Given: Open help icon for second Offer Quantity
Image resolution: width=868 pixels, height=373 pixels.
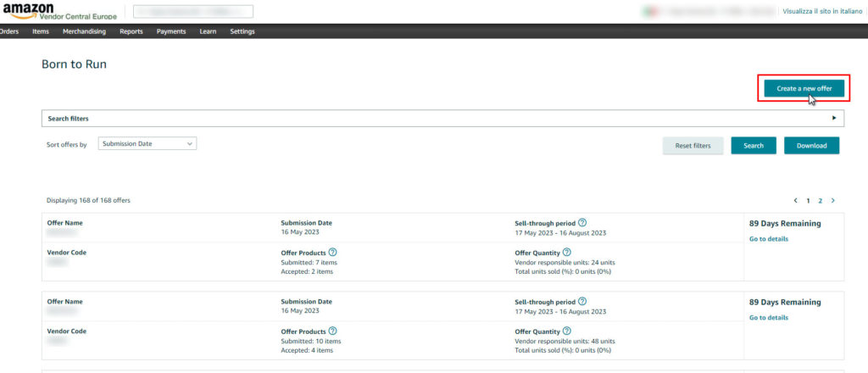Looking at the screenshot, I should (566, 331).
